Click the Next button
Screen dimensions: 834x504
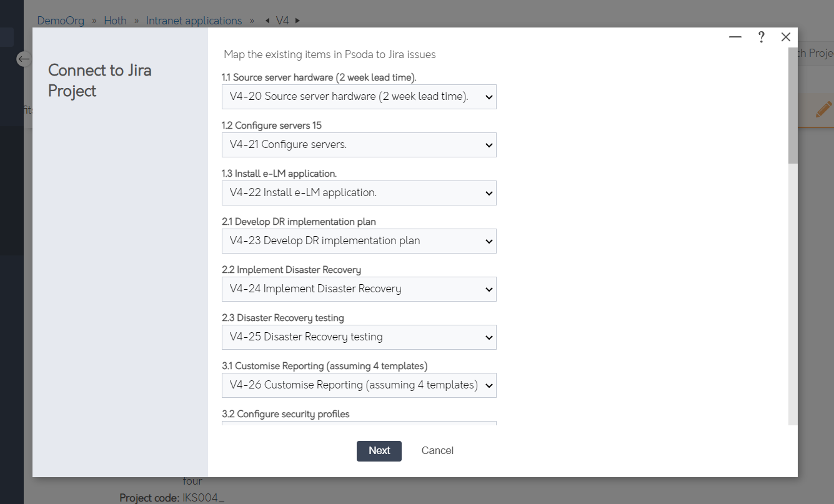pyautogui.click(x=379, y=451)
